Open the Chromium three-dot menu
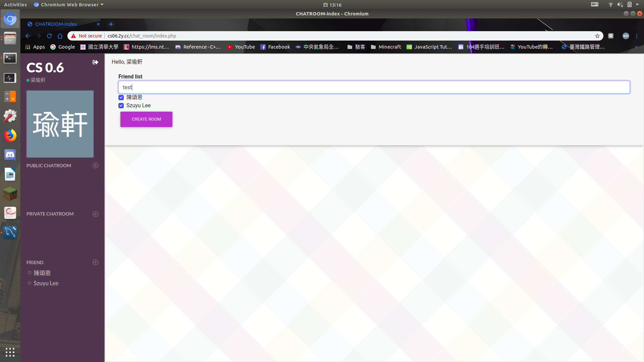The width and height of the screenshot is (644, 362). (x=637, y=36)
